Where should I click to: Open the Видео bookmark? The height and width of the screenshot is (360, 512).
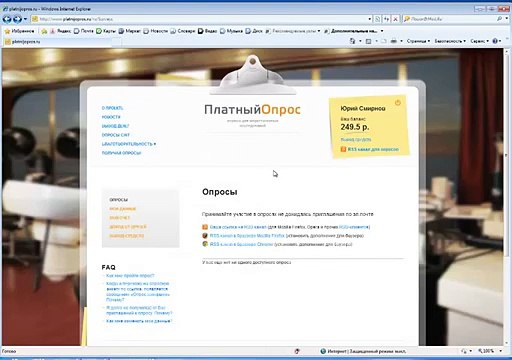click(x=207, y=31)
